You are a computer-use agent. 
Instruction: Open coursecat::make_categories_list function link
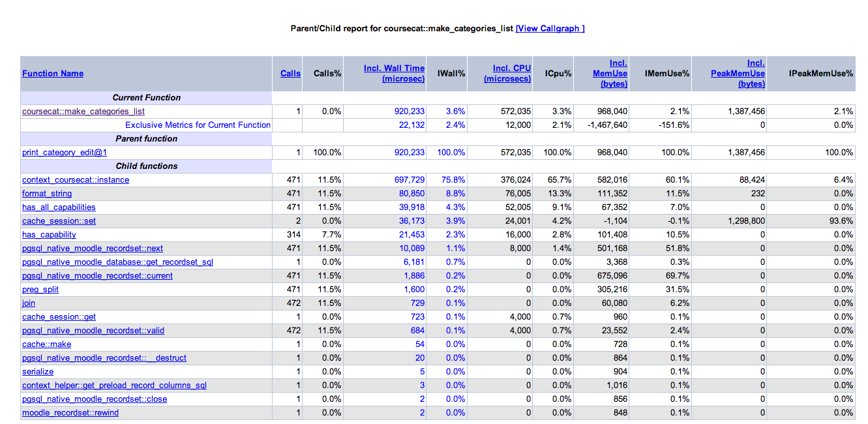pyautogui.click(x=83, y=112)
